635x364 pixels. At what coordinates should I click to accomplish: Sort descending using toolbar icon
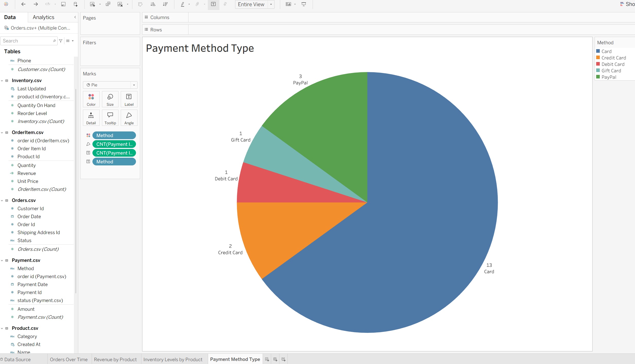[165, 4]
